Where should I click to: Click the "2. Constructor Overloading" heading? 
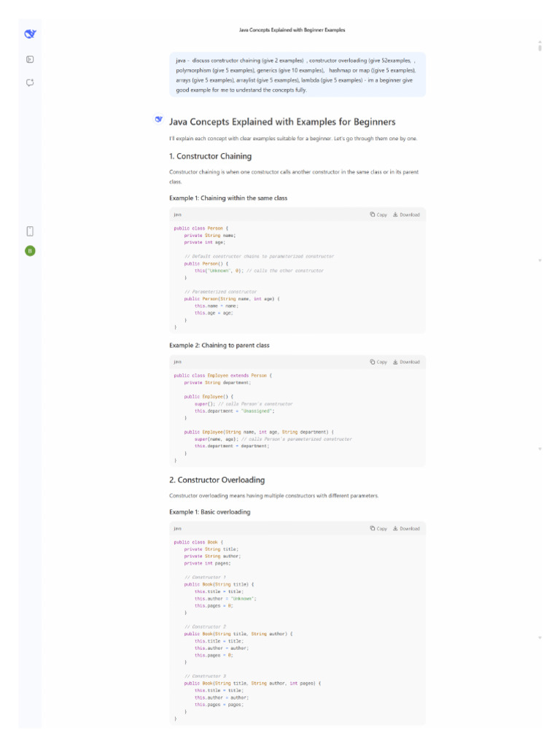tap(217, 480)
